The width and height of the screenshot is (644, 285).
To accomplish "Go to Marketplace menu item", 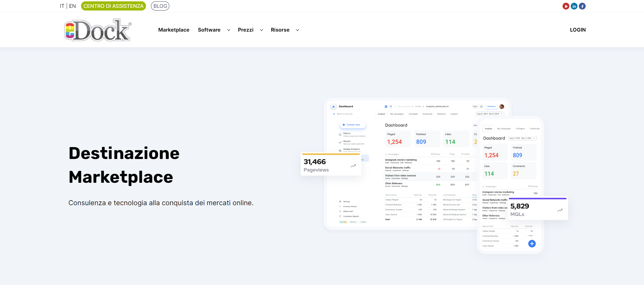I will point(174,30).
